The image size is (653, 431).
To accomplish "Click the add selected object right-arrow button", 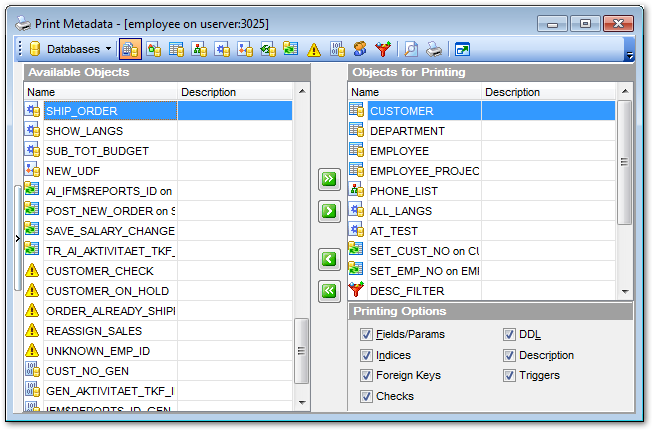I will (x=328, y=211).
